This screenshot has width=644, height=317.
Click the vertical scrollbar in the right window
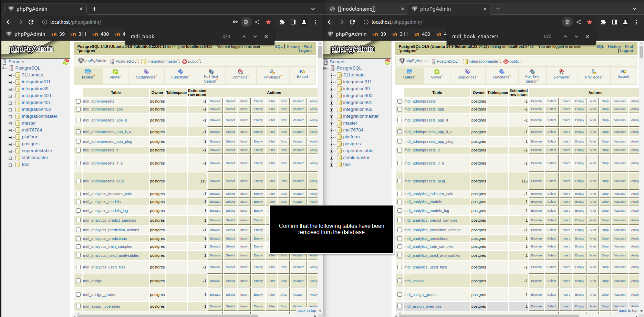(x=641, y=52)
